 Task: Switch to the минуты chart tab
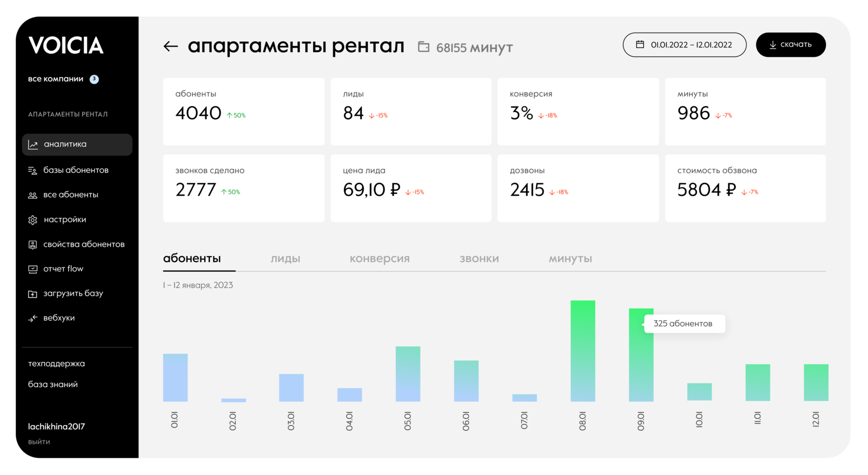(570, 259)
